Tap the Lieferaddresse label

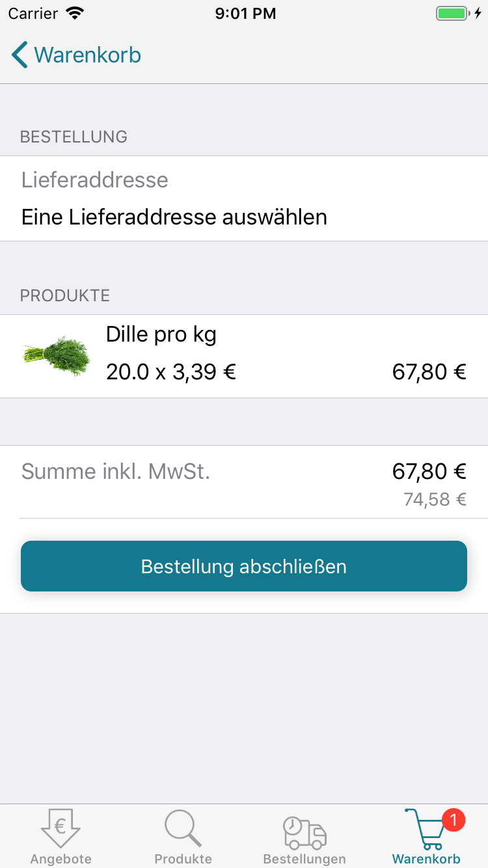[x=95, y=180]
